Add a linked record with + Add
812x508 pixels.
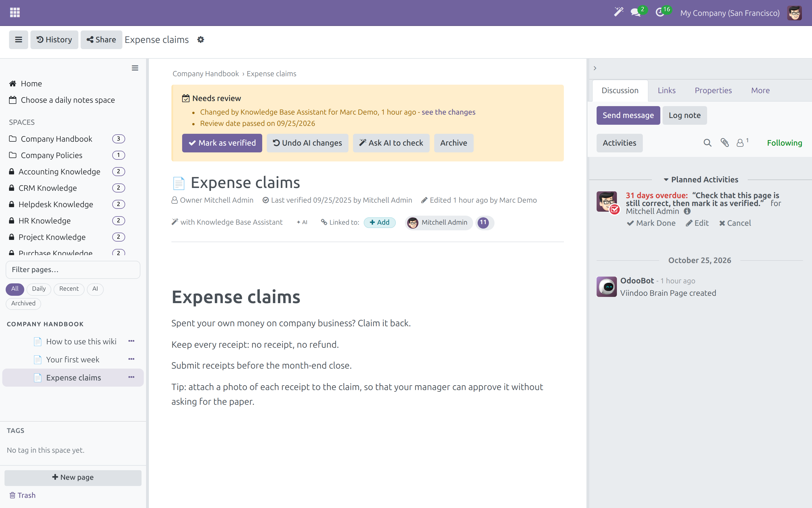tap(379, 222)
